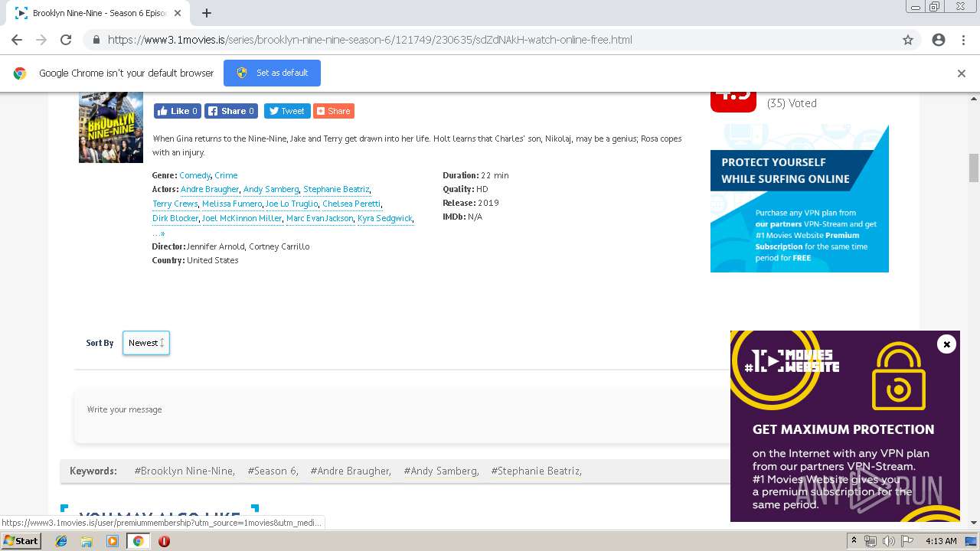Launch Internet Explorer from the taskbar

coord(61,541)
